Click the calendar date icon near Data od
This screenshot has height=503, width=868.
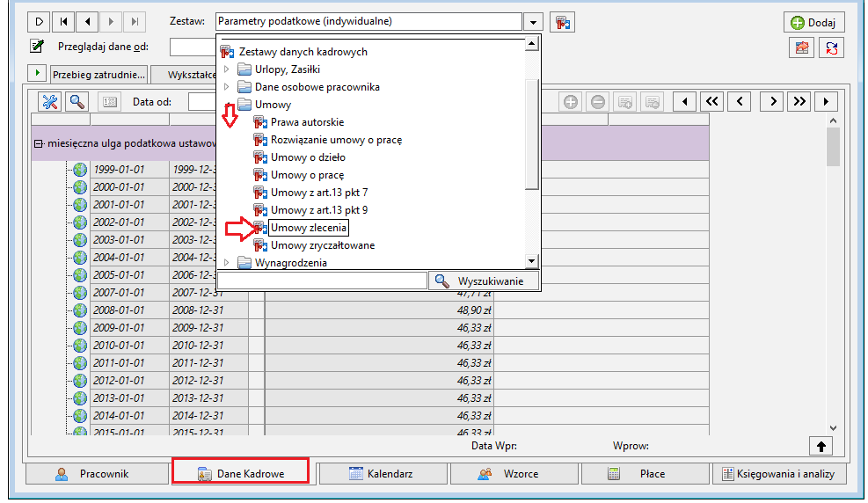[x=110, y=102]
